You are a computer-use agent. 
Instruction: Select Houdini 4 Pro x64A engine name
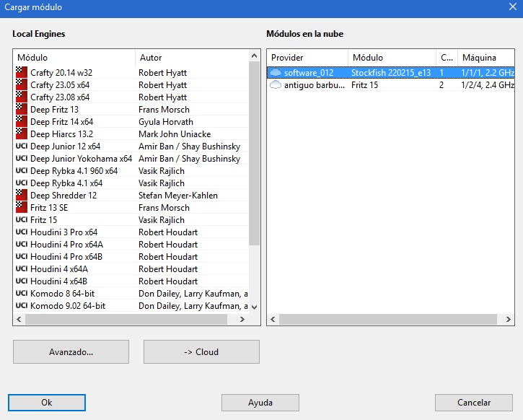pyautogui.click(x=66, y=244)
